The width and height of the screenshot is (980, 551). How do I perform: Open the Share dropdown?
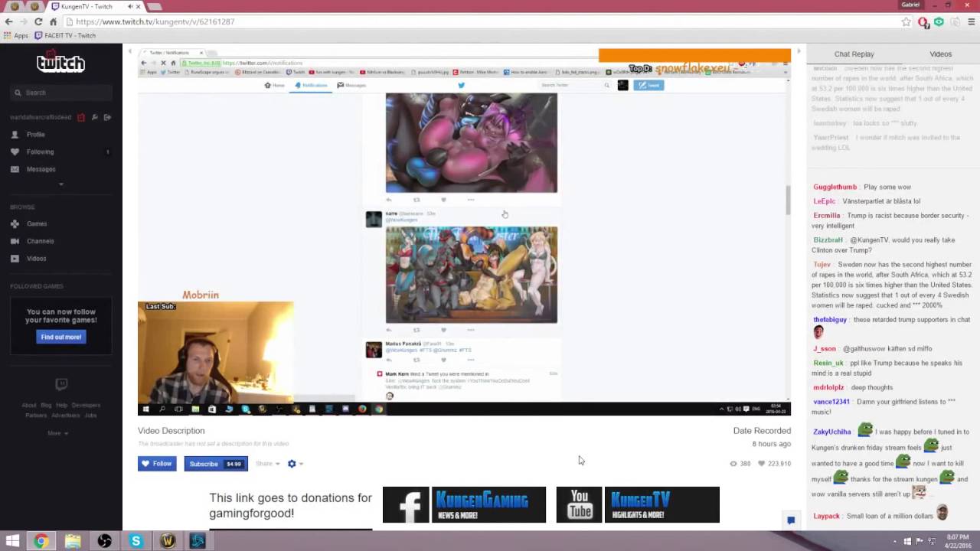click(268, 464)
